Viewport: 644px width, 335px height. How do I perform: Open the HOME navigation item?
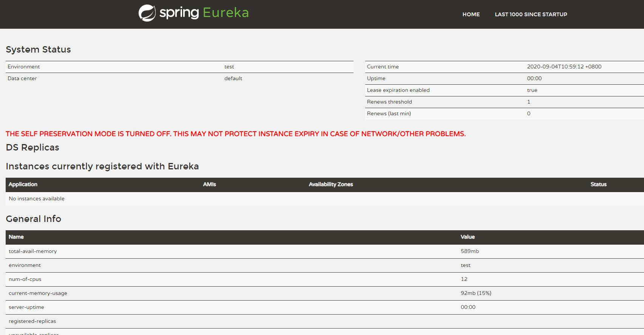click(471, 14)
